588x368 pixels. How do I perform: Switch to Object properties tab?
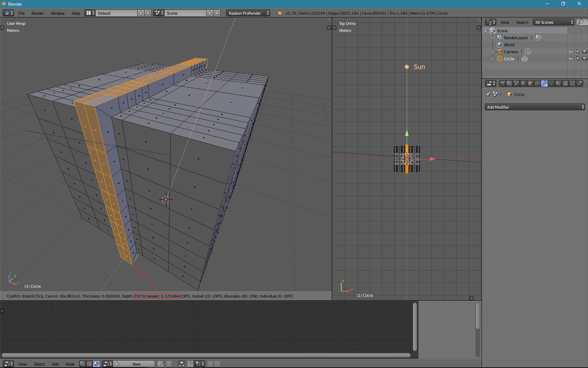point(530,83)
